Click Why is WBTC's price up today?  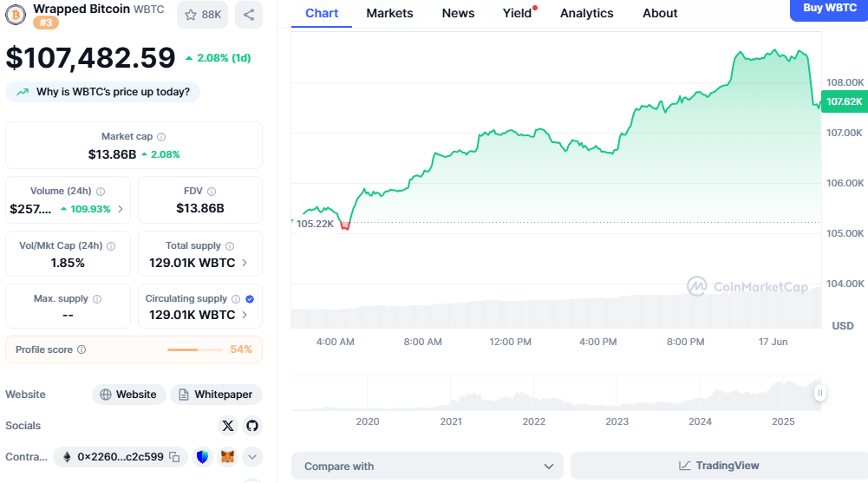[x=103, y=92]
